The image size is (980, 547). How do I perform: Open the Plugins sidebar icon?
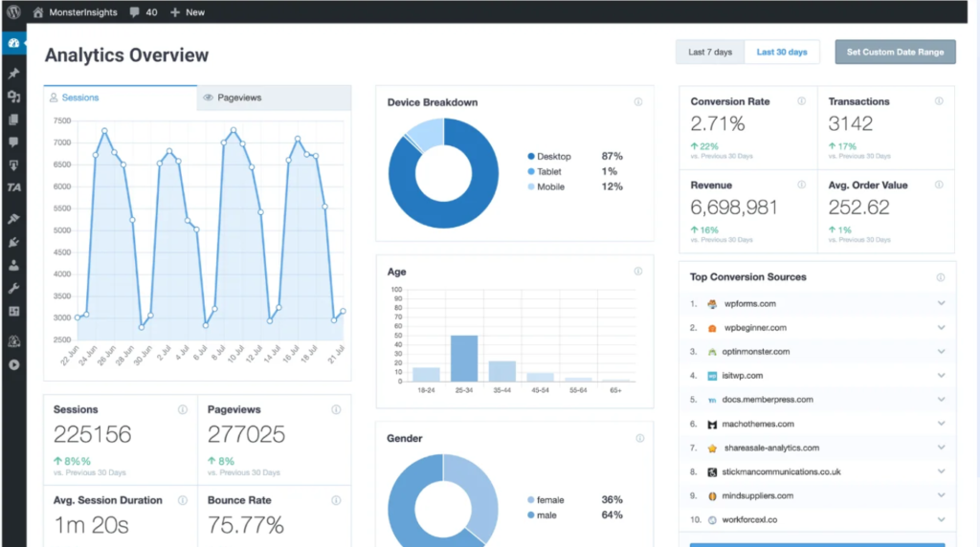tap(13, 242)
